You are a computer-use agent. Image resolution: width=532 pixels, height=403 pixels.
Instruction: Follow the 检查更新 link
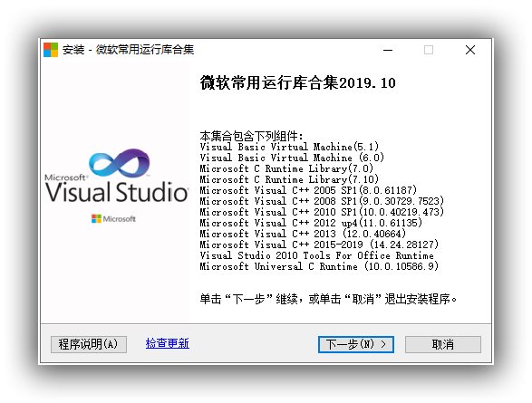[168, 343]
